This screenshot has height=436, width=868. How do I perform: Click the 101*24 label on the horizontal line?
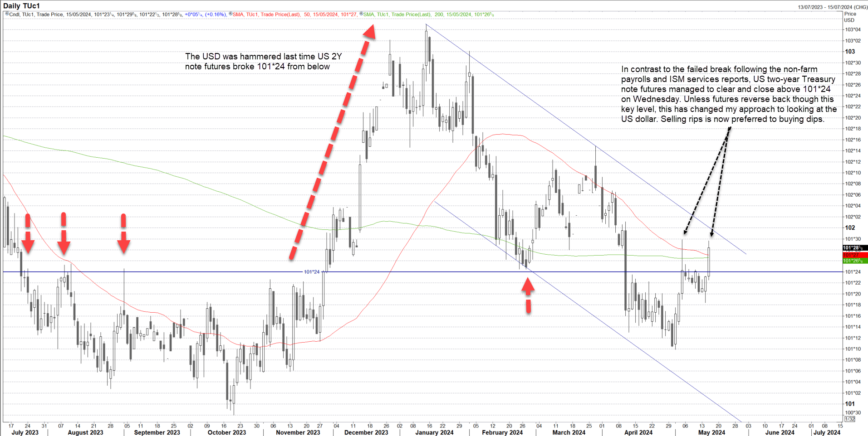pos(312,272)
